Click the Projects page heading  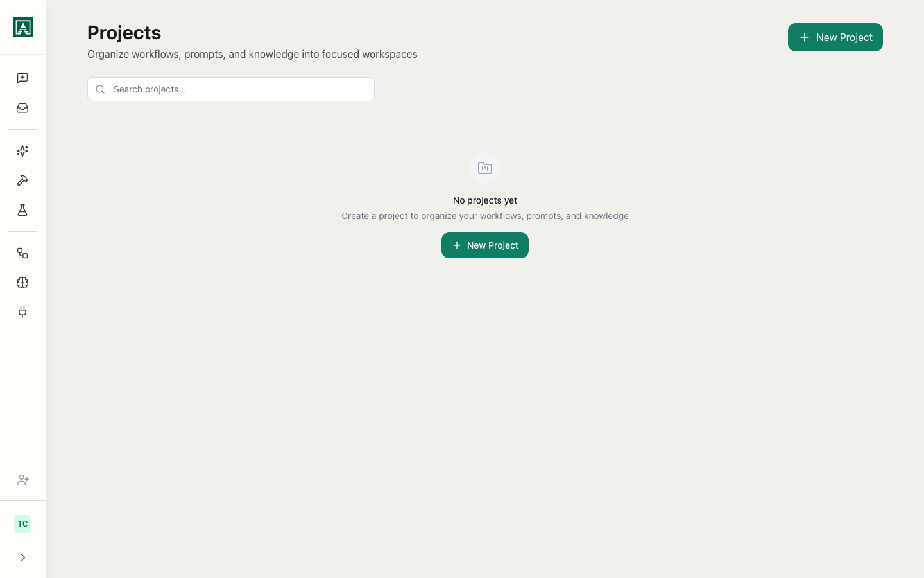(124, 33)
